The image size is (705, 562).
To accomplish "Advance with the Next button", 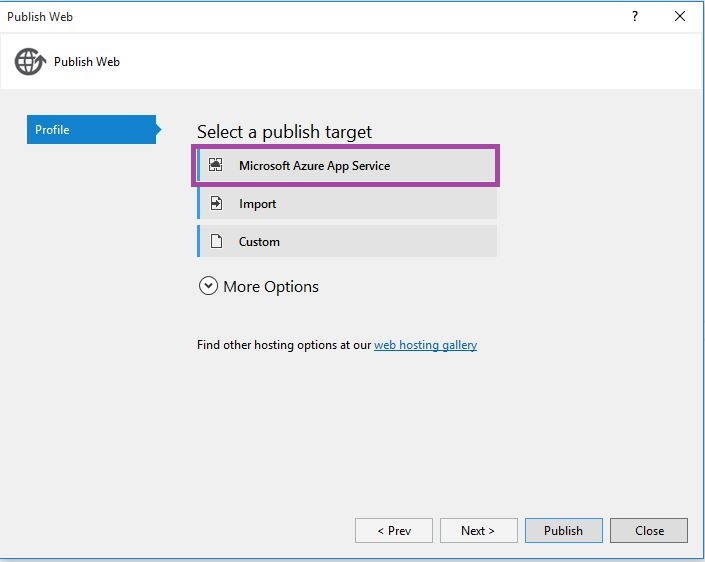I will pyautogui.click(x=478, y=530).
